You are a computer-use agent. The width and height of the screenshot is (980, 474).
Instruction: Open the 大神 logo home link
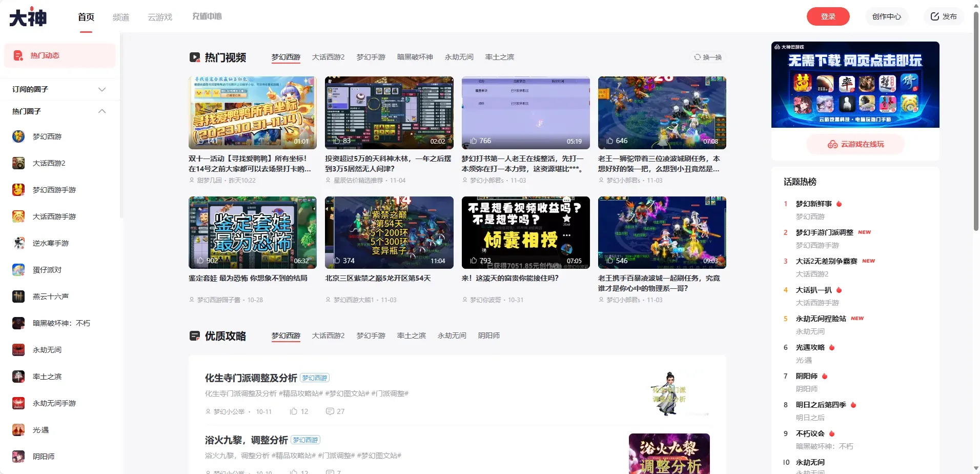pos(28,17)
